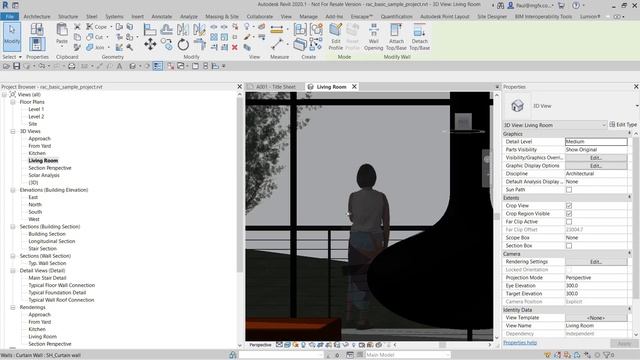Click the Join geometry tool
This screenshot has height=360, width=640.
pyautogui.click(x=95, y=48)
